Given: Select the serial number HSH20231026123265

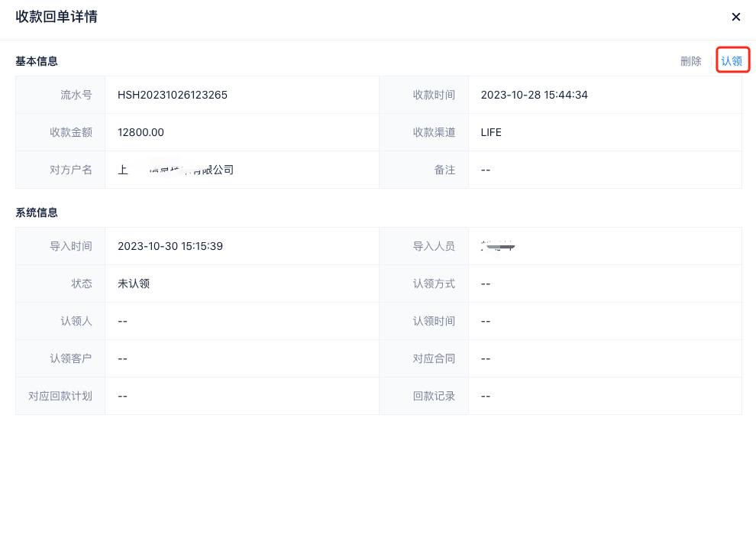Looking at the screenshot, I should (173, 95).
